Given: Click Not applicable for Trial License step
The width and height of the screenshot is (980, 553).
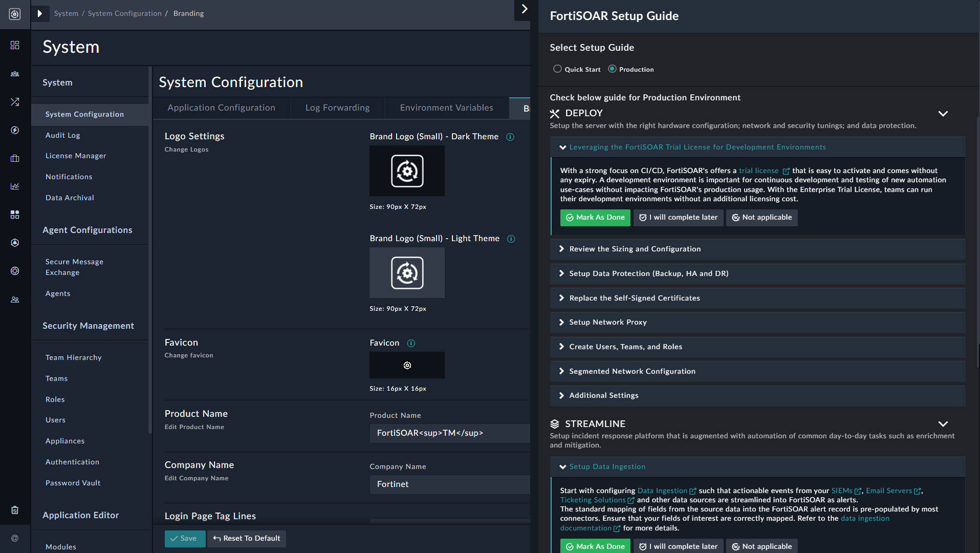Looking at the screenshot, I should point(761,218).
